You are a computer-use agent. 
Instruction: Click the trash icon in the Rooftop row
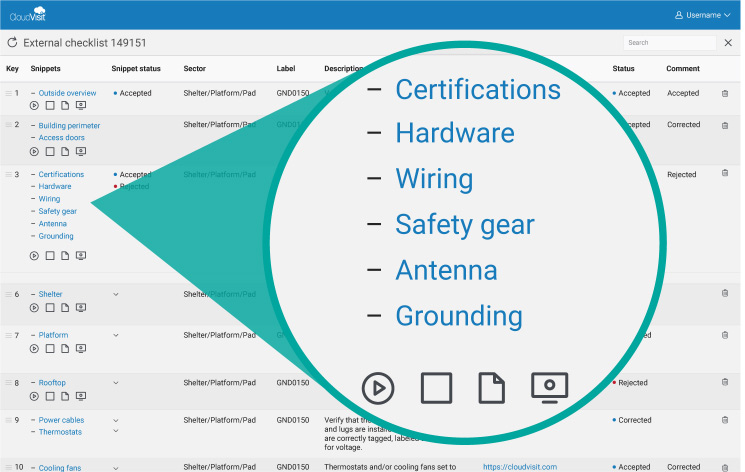click(x=725, y=382)
